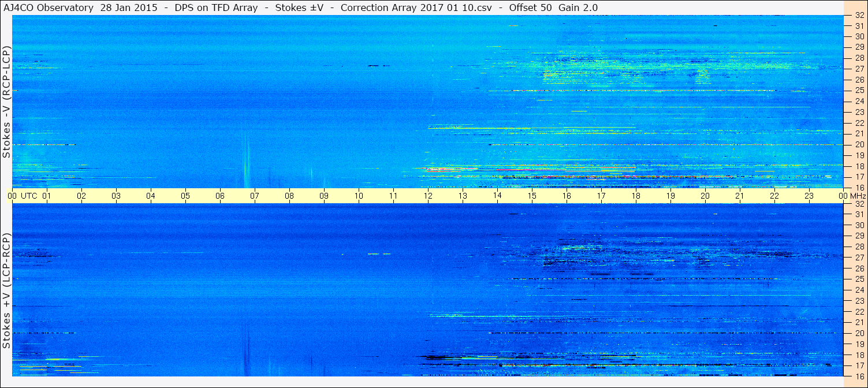This screenshot has height=388, width=868.
Task: Click 20 MHz label in upper spectrogram scale
Action: (859, 144)
